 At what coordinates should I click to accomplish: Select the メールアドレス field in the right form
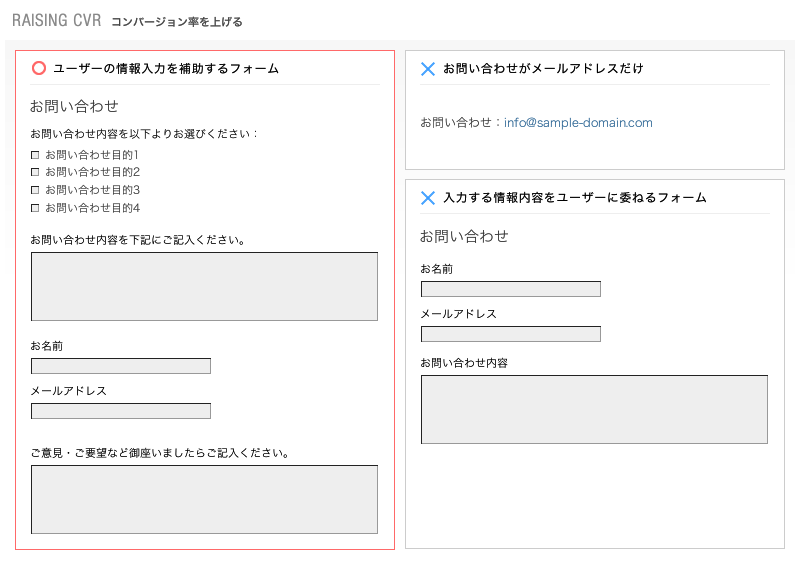tap(511, 334)
